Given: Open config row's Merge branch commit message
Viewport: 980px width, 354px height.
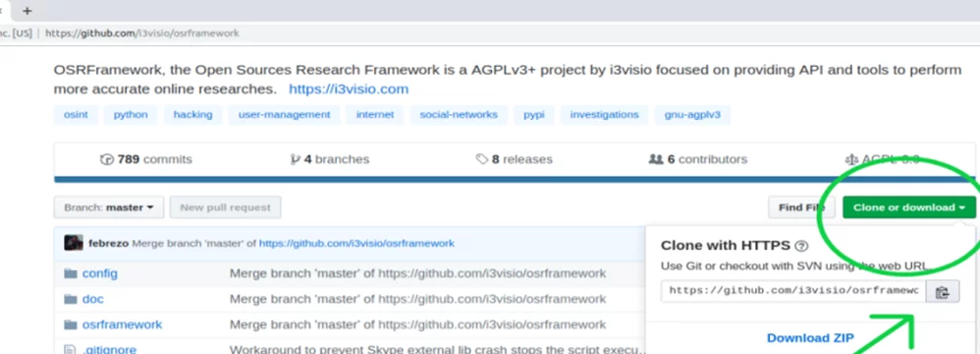Looking at the screenshot, I should (x=417, y=273).
